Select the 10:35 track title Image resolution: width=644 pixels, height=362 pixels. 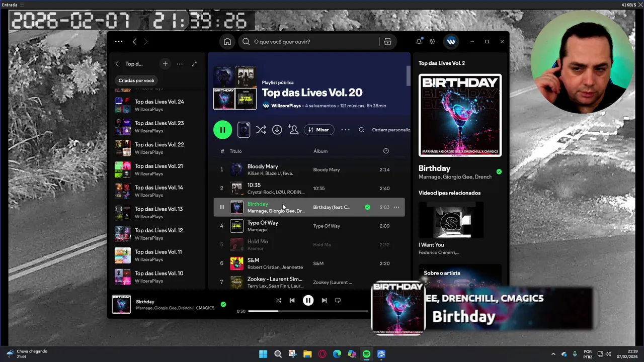click(254, 185)
